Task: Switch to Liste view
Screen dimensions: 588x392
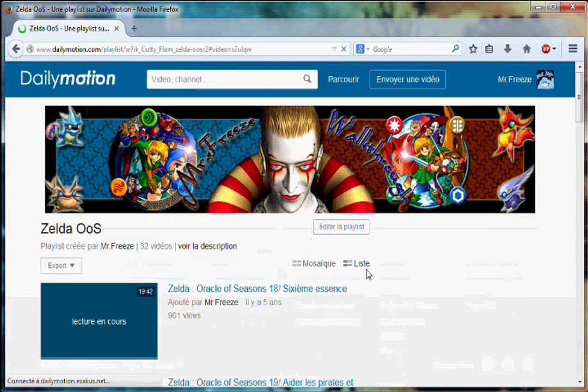Action: tap(356, 264)
